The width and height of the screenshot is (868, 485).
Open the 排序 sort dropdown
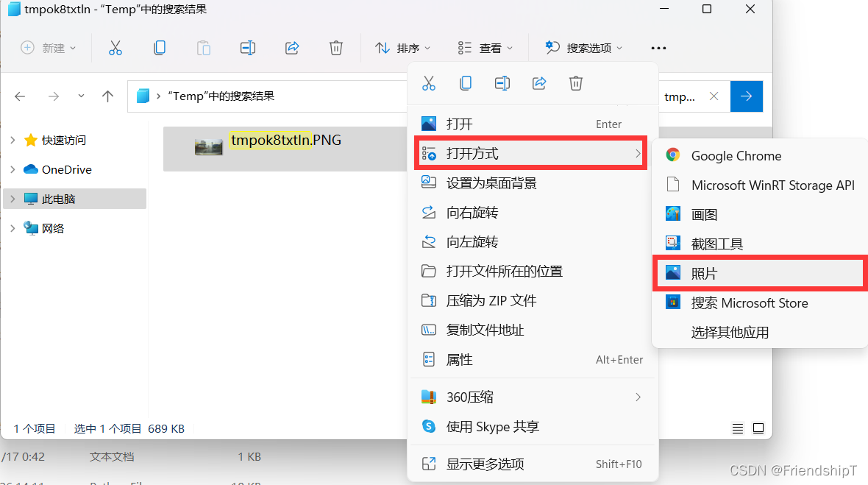click(402, 48)
